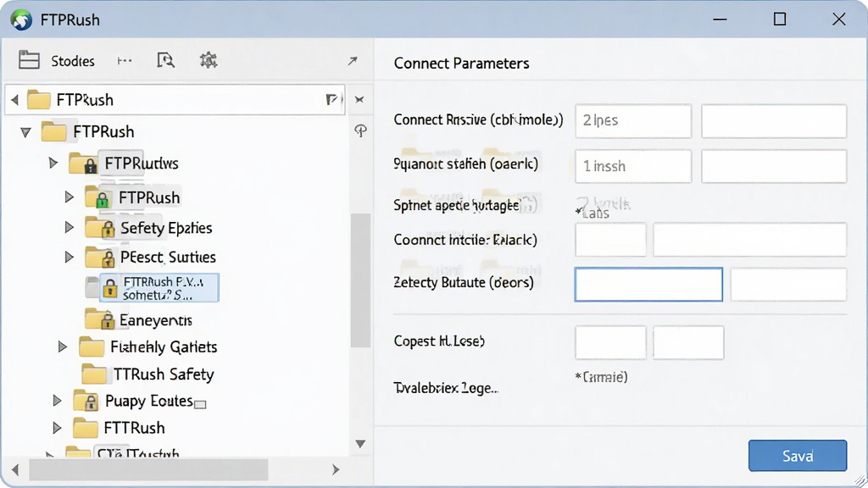This screenshot has height=488, width=868.
Task: Click the FTPRush path bar text
Action: click(x=85, y=100)
